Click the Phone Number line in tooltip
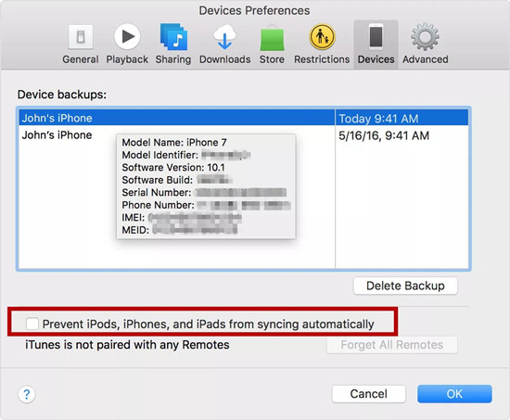The height and width of the screenshot is (420, 510). [206, 205]
